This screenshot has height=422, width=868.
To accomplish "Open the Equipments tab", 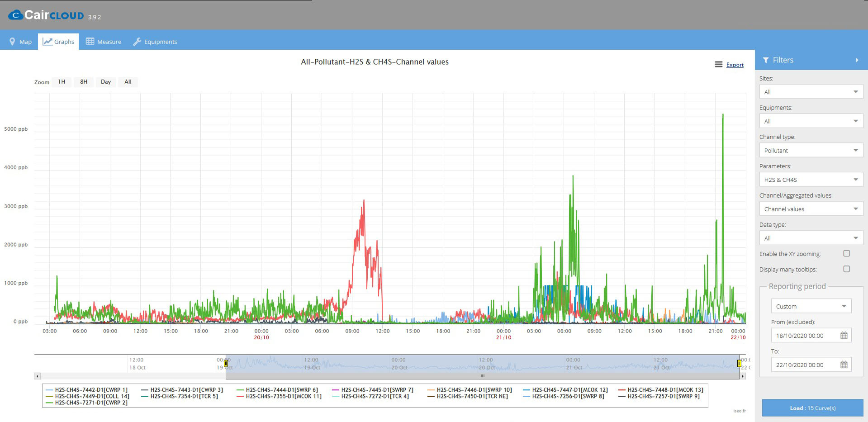I will [x=155, y=42].
